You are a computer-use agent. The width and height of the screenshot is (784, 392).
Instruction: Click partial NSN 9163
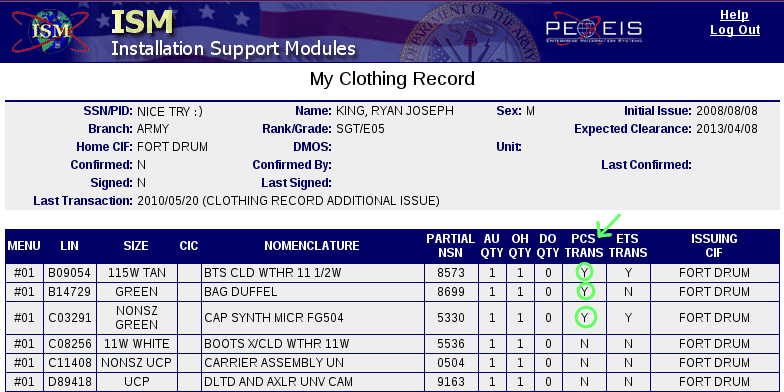click(450, 382)
